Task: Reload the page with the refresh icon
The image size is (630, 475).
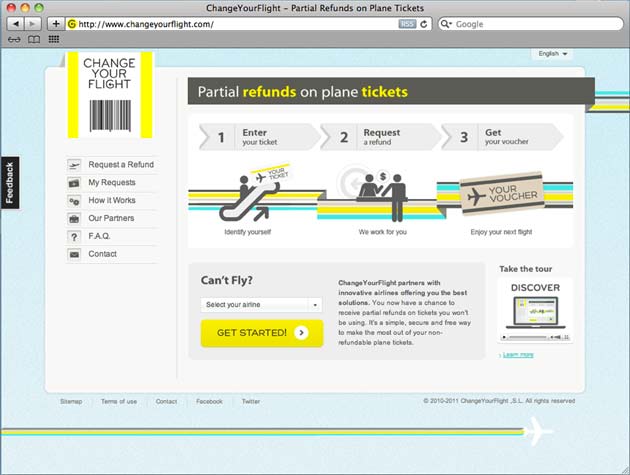Action: click(x=423, y=24)
